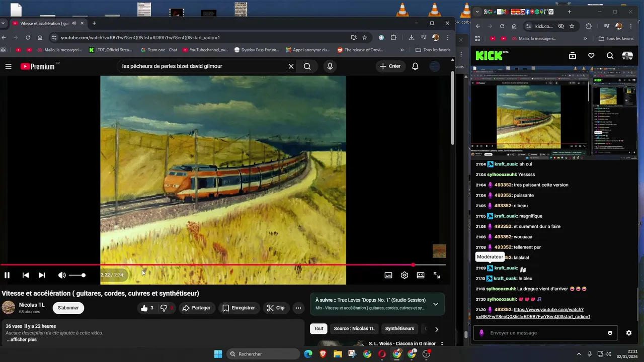The height and width of the screenshot is (362, 644).
Task: Show more filter chips arrow
Action: tap(436, 329)
